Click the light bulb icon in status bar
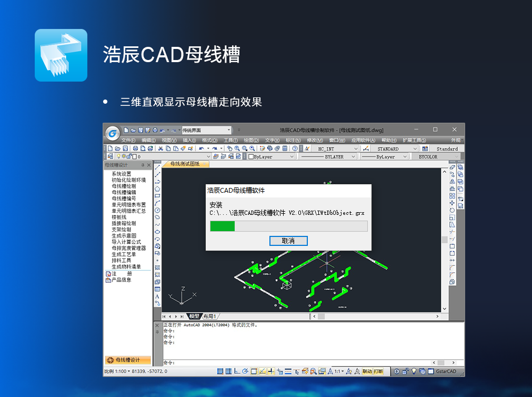Viewport: 532px width, 397px height. click(414, 371)
